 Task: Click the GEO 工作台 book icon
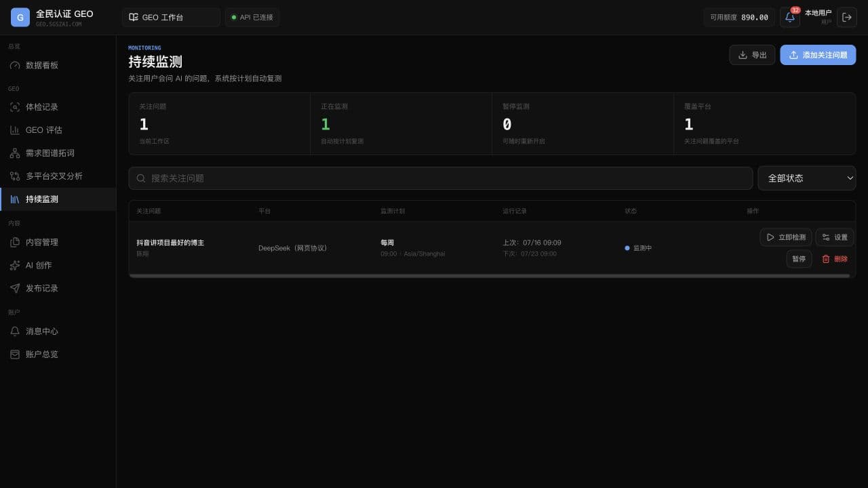tap(134, 17)
